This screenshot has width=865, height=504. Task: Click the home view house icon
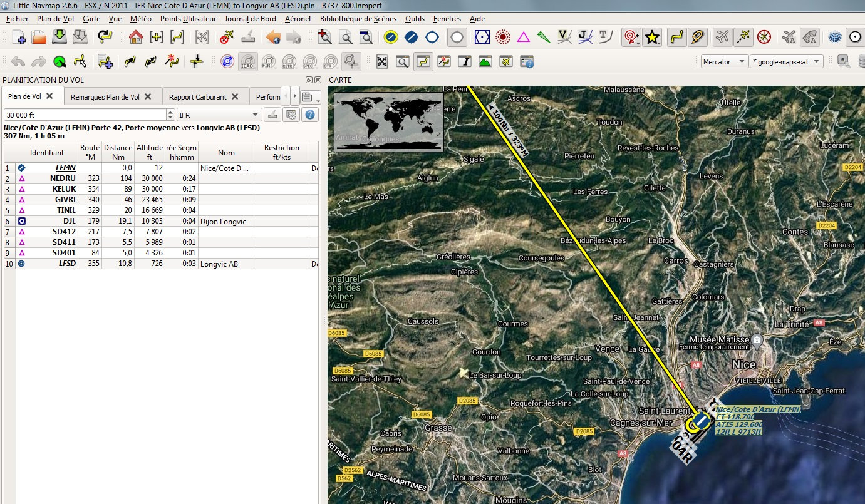point(135,38)
